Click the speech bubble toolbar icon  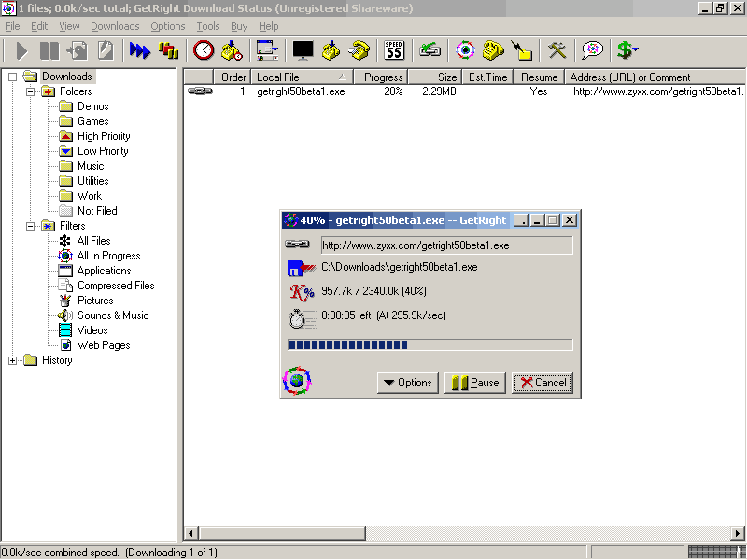(x=591, y=50)
